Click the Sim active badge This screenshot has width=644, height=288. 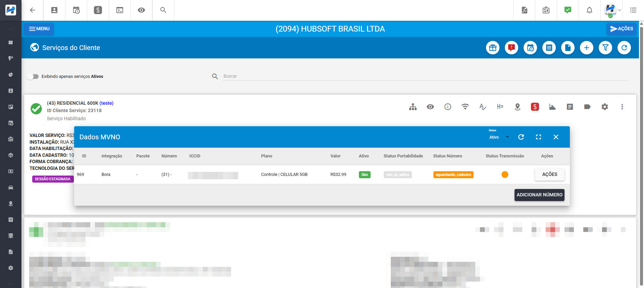[x=365, y=175]
